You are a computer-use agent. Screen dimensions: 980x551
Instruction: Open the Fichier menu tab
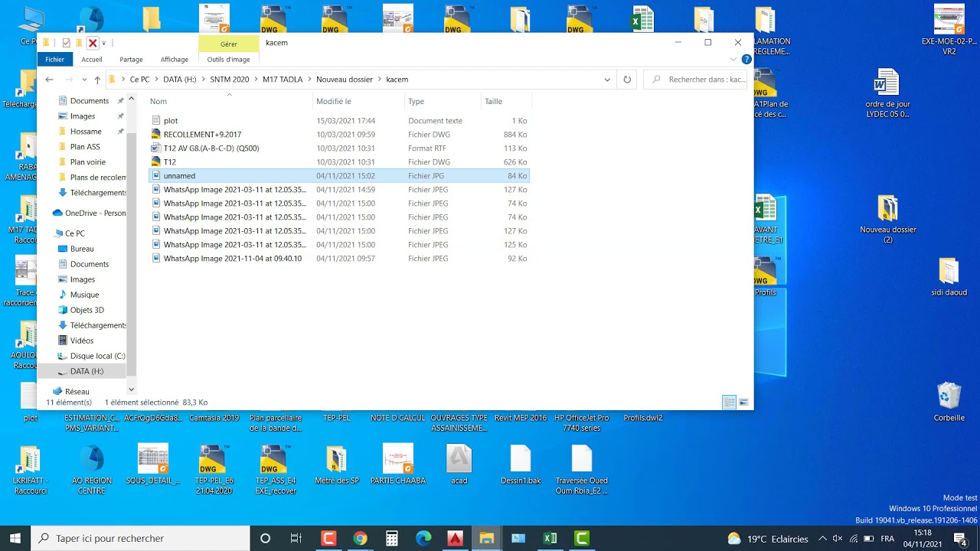(54, 59)
